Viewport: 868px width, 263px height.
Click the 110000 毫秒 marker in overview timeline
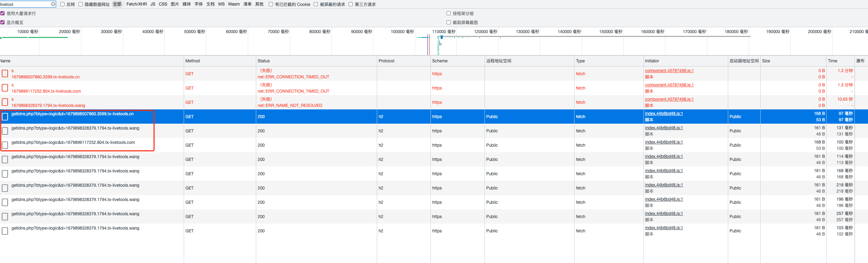click(x=443, y=32)
